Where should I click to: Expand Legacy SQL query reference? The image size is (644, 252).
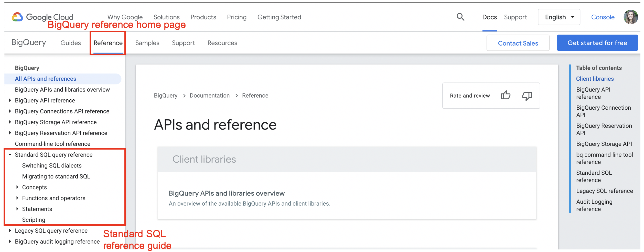pos(10,230)
